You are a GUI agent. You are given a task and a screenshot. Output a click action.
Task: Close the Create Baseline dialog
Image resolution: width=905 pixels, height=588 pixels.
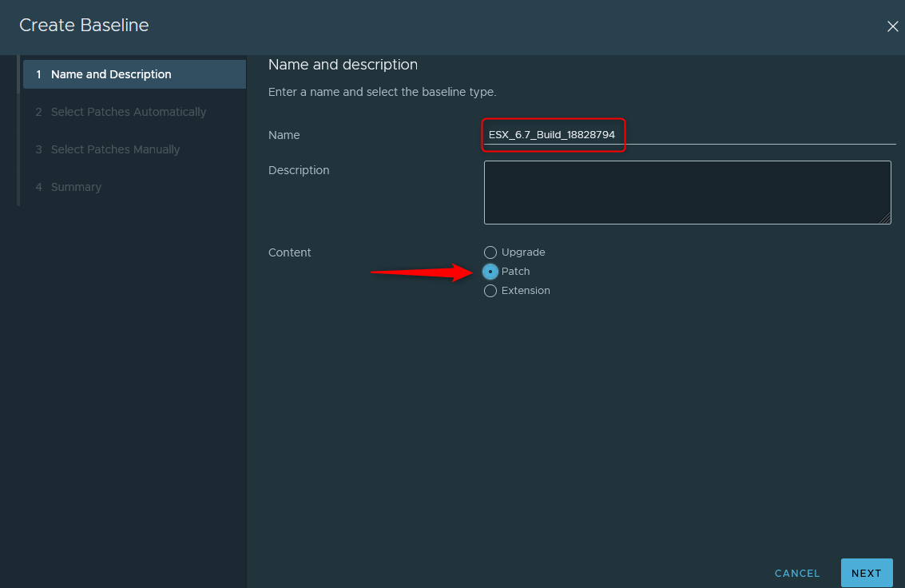pyautogui.click(x=892, y=26)
